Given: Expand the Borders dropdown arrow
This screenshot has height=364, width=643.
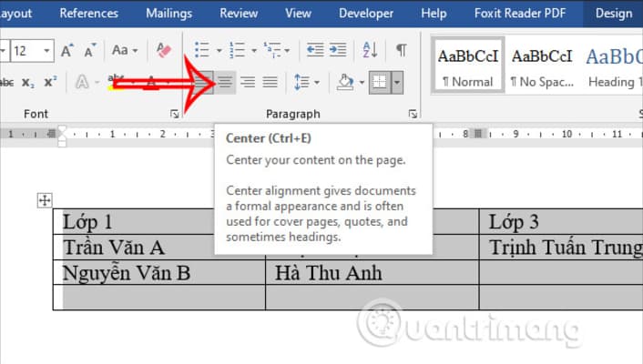Looking at the screenshot, I should point(397,83).
